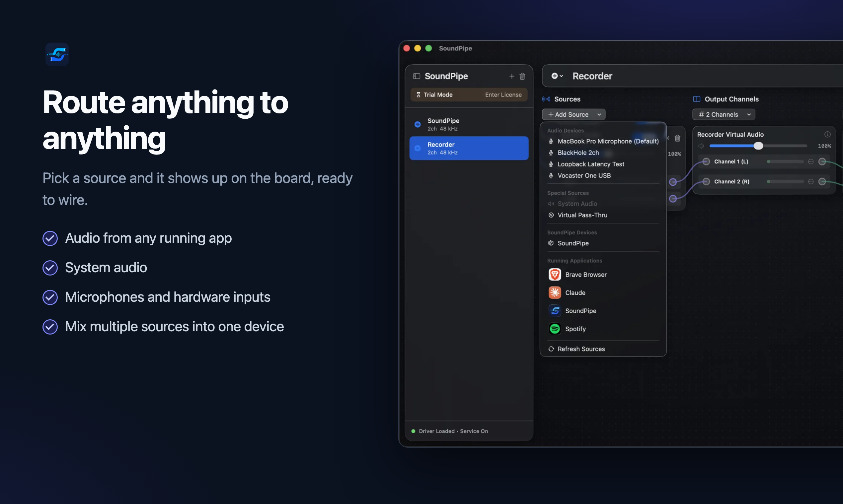Pick Claude from Running Applications
Screen dimensions: 843x504
pos(603,292)
